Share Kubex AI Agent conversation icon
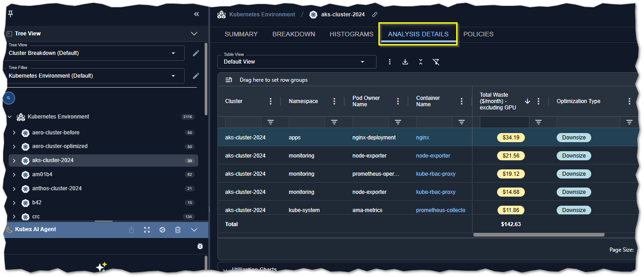The image size is (644, 277). [x=131, y=230]
